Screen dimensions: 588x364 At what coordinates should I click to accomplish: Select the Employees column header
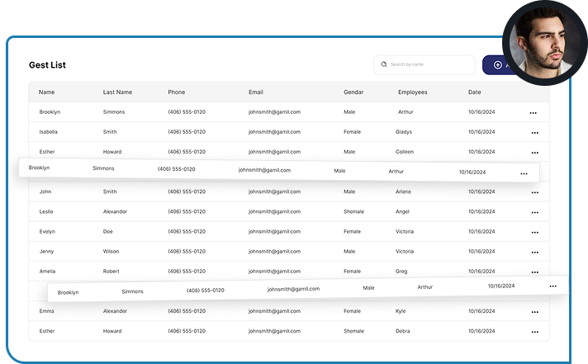pyautogui.click(x=412, y=92)
